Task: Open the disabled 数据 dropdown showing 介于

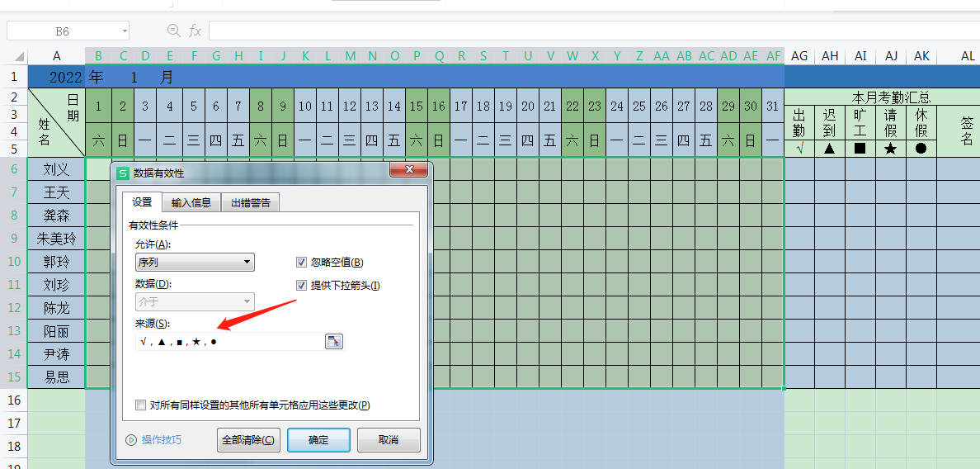Action: pyautogui.click(x=195, y=301)
